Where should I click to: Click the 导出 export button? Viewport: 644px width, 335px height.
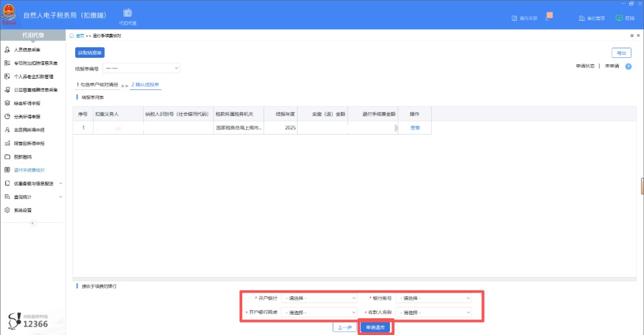pyautogui.click(x=621, y=53)
